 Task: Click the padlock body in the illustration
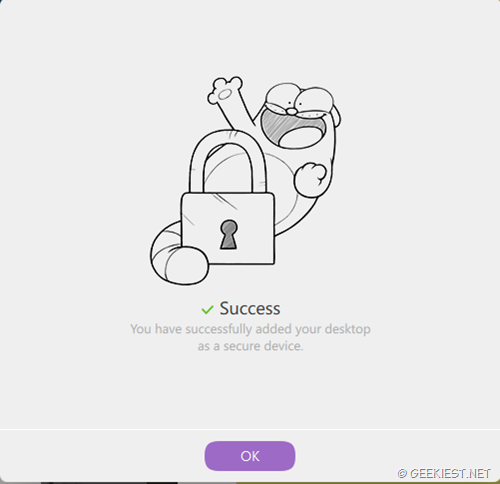pyautogui.click(x=228, y=229)
